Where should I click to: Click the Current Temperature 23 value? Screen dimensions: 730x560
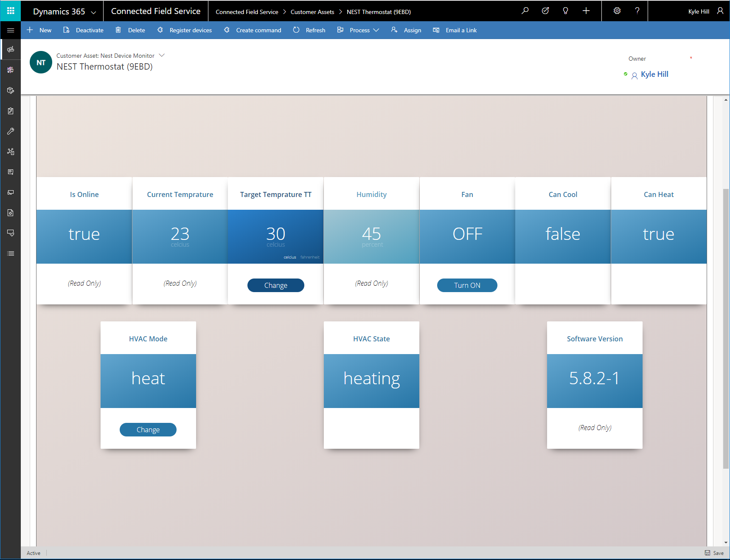click(x=180, y=234)
